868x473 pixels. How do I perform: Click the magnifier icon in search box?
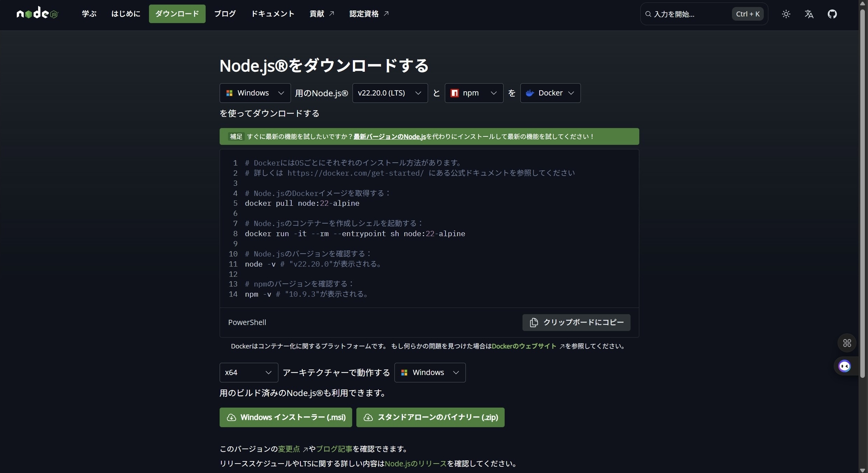pyautogui.click(x=648, y=14)
